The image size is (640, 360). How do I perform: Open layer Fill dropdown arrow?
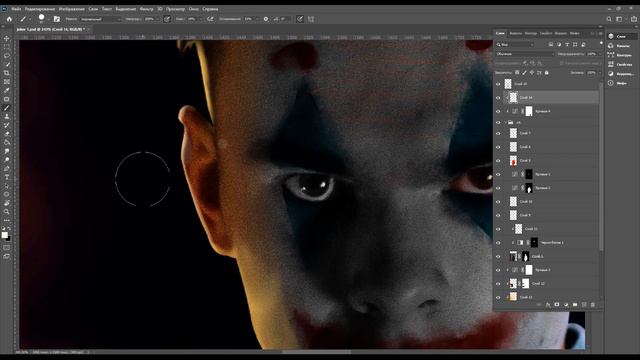pyautogui.click(x=599, y=73)
